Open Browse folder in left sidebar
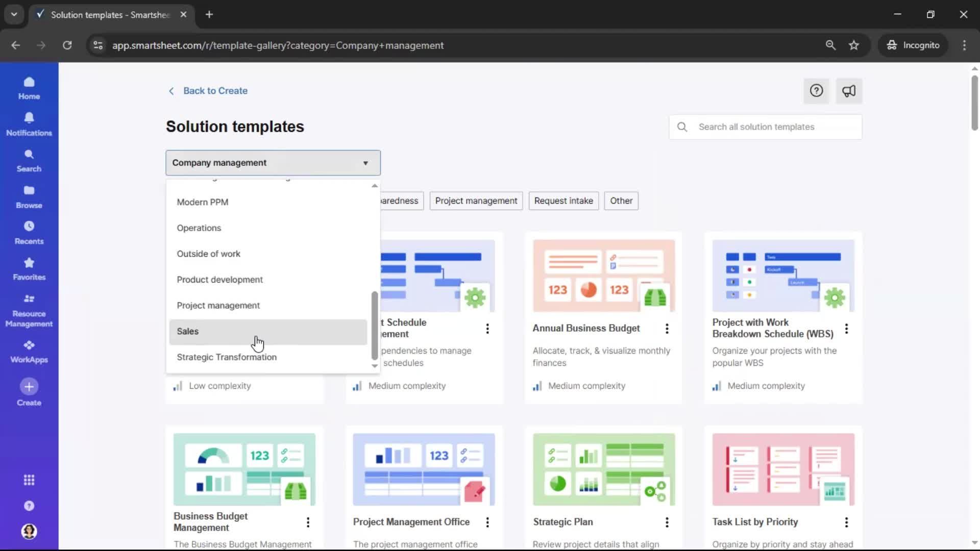The width and height of the screenshot is (980, 551). point(29,196)
